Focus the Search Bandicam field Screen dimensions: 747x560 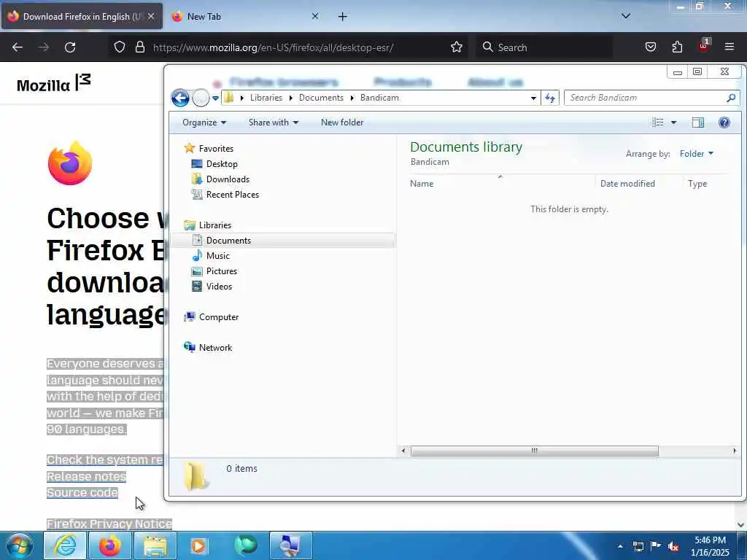coord(646,98)
